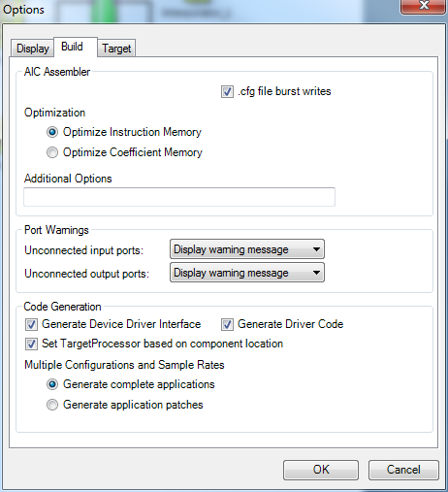448x492 pixels.
Task: Select the Build tab
Action: pyautogui.click(x=76, y=47)
